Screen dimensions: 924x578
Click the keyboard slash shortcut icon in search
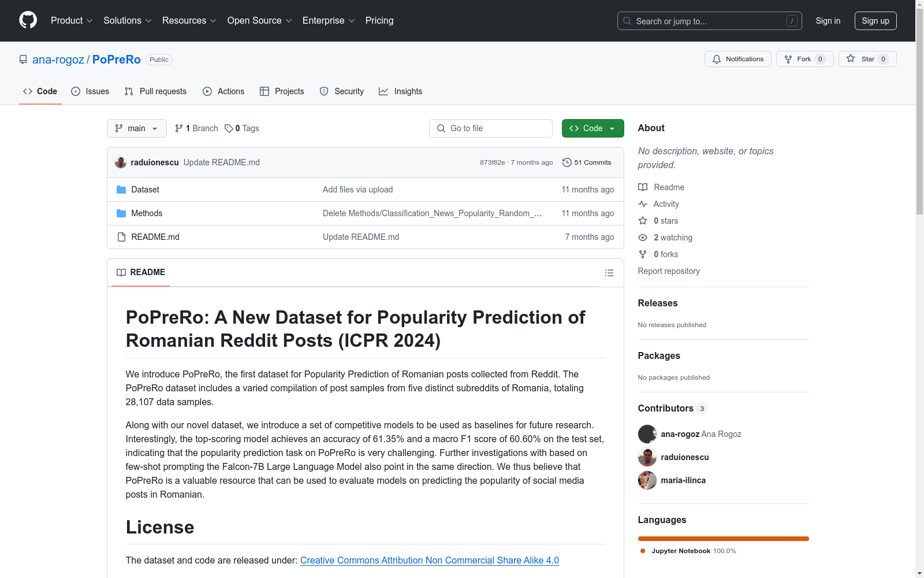pos(792,21)
